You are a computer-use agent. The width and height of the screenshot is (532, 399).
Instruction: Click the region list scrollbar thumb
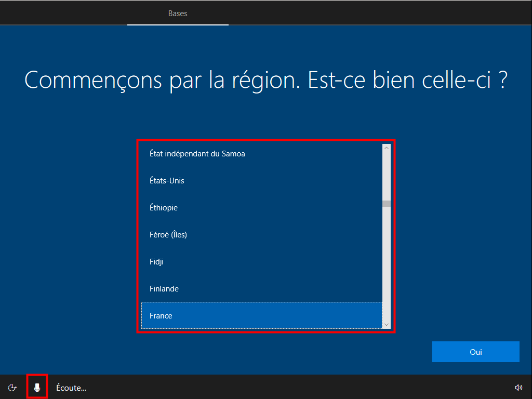pyautogui.click(x=386, y=204)
